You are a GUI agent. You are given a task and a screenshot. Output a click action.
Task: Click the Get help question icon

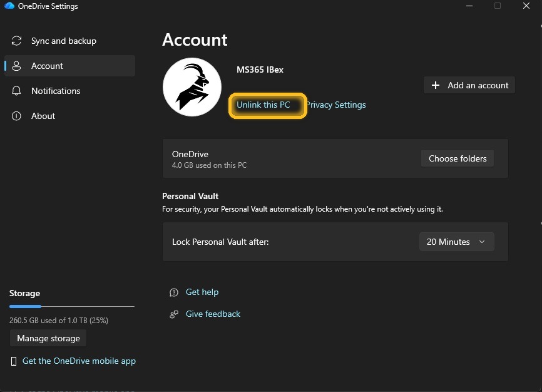(174, 292)
